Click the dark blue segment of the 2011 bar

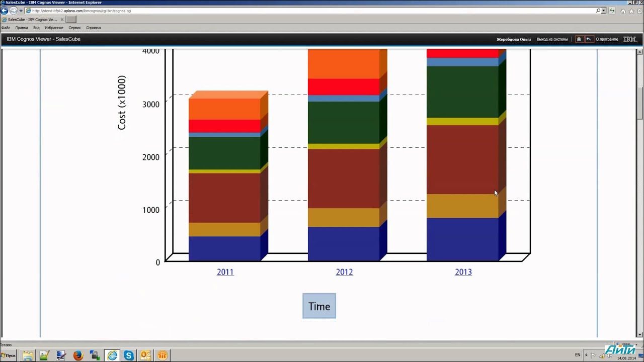point(224,248)
